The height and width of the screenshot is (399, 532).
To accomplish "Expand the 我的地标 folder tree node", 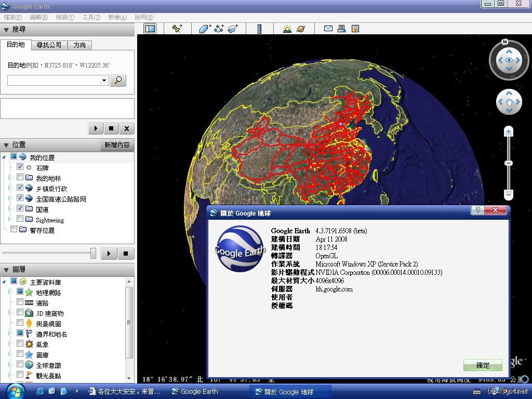I will pos(9,178).
